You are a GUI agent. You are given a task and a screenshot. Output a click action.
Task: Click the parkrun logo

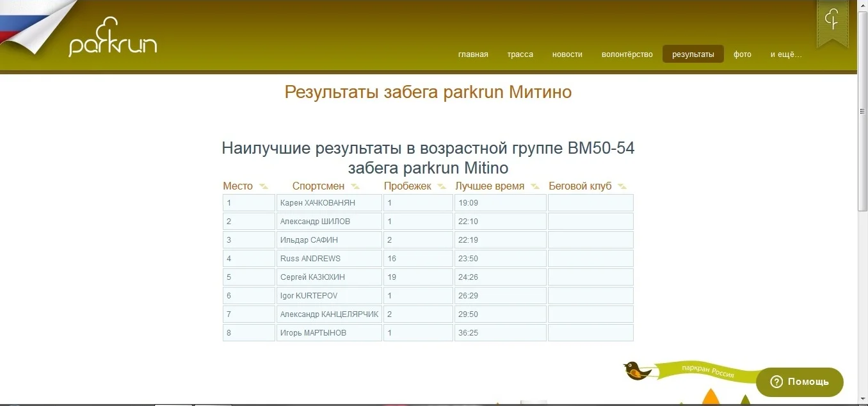pos(113,37)
